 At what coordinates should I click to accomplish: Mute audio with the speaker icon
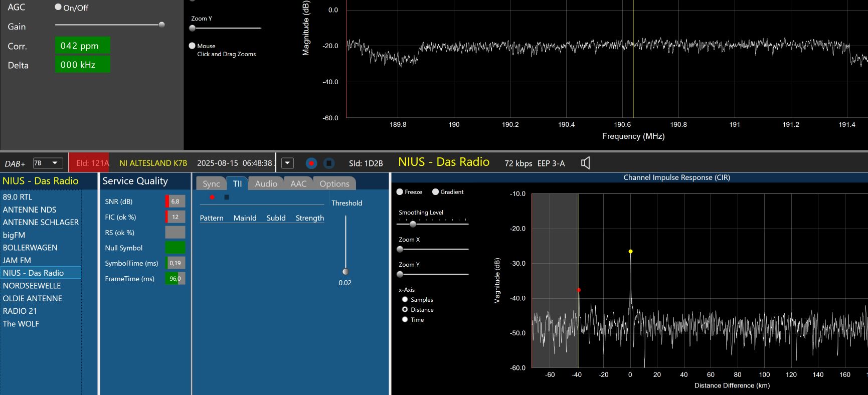pyautogui.click(x=585, y=163)
